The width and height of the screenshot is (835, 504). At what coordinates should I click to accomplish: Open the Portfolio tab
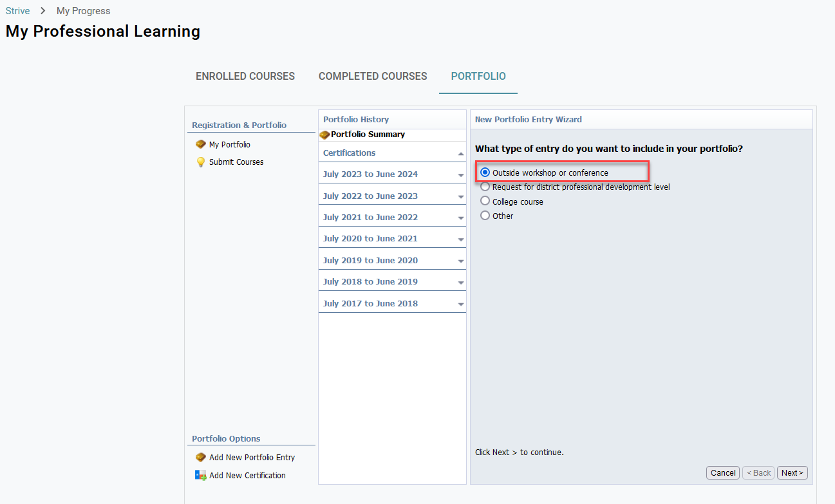pos(478,77)
